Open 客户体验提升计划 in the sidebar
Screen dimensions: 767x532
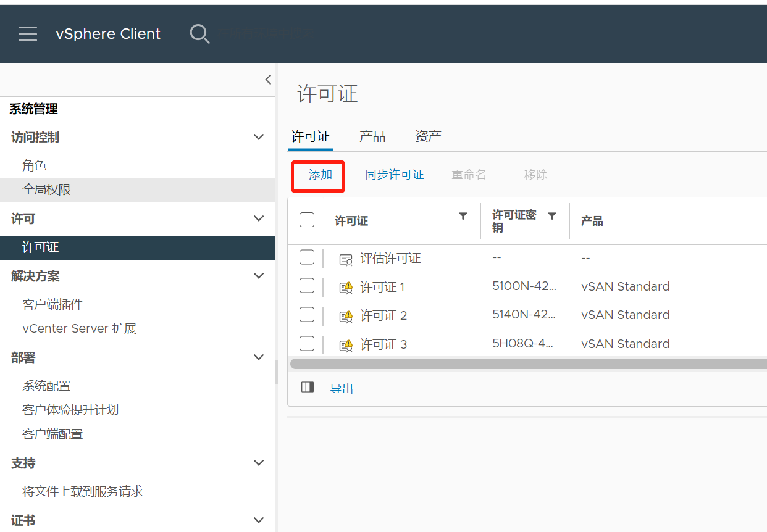[x=70, y=410]
